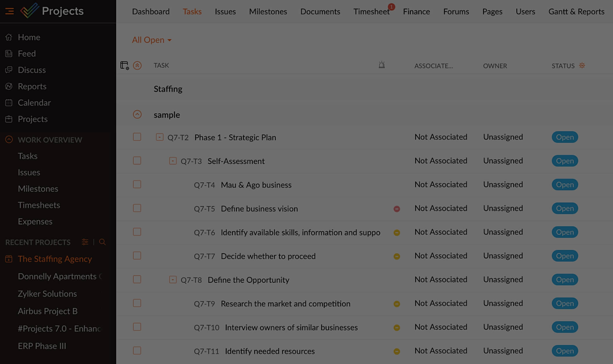Click the yellow priority dot beside Decide whether to proceed

[397, 256]
